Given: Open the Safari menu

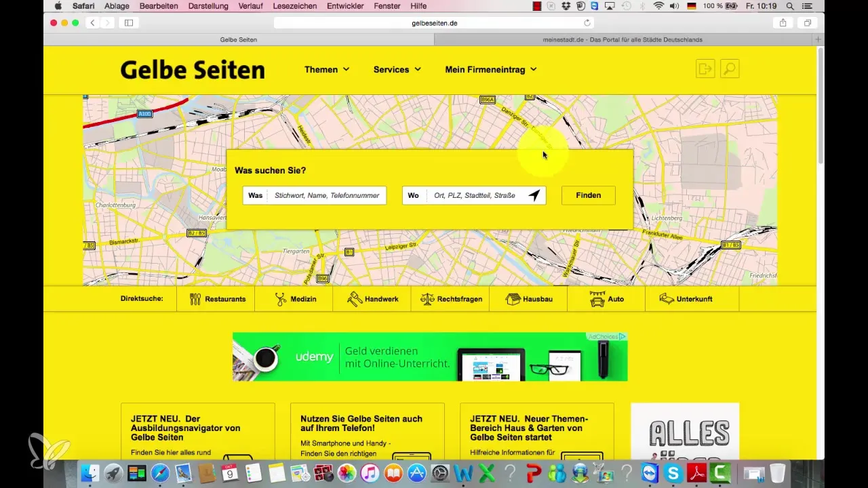Looking at the screenshot, I should (83, 6).
